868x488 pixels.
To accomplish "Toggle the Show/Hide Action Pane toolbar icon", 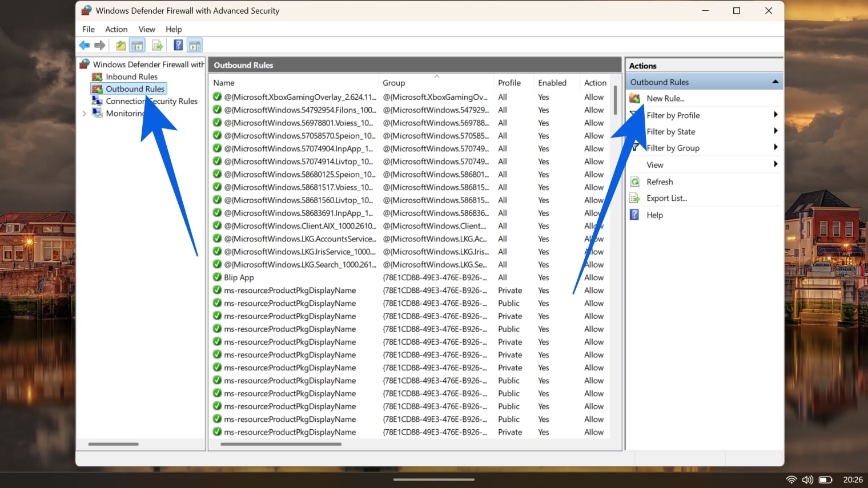I will 195,45.
